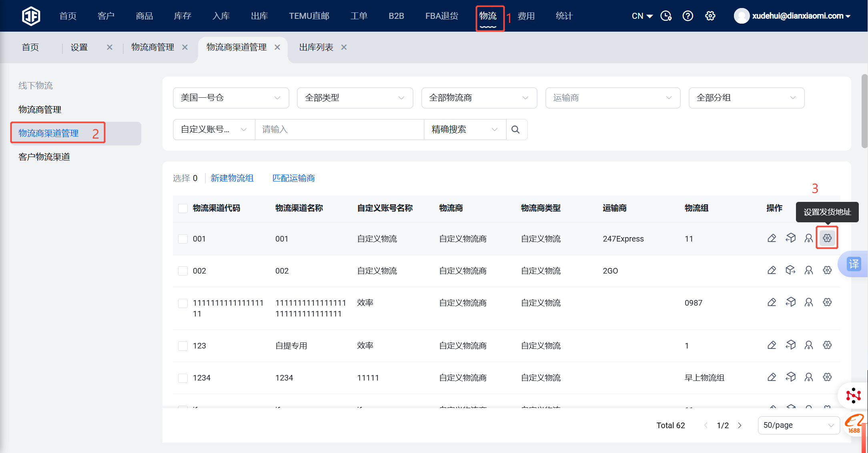Click the user icon for channel 002
This screenshot has width=868, height=453.
[x=809, y=270]
